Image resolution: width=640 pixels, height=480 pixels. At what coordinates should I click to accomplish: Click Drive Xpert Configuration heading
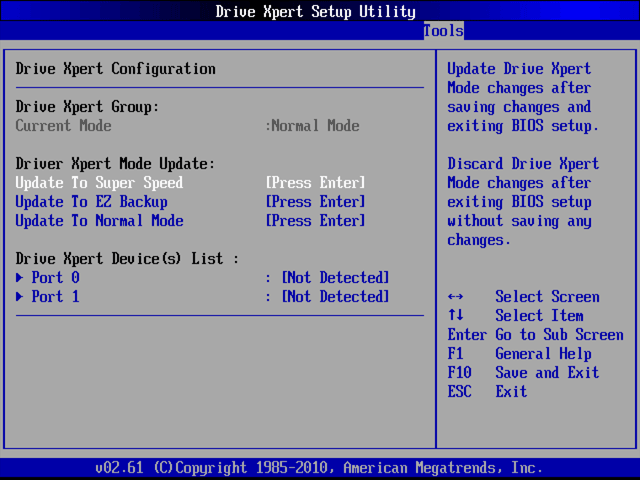click(116, 69)
